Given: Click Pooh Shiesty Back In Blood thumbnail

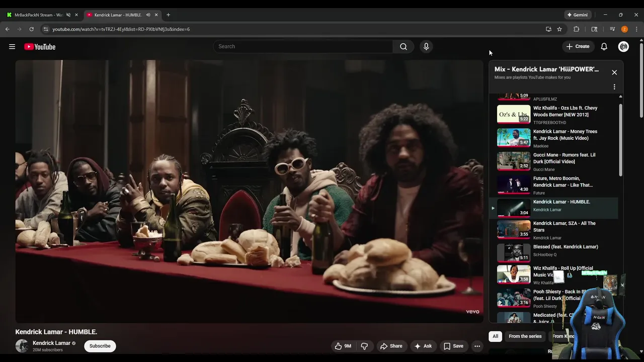Looking at the screenshot, I should 514,297.
